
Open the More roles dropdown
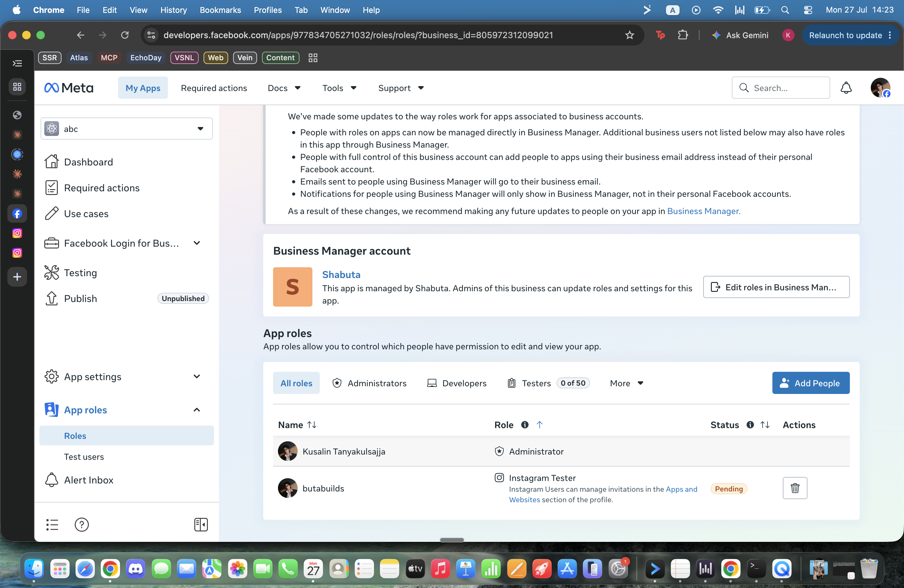626,383
